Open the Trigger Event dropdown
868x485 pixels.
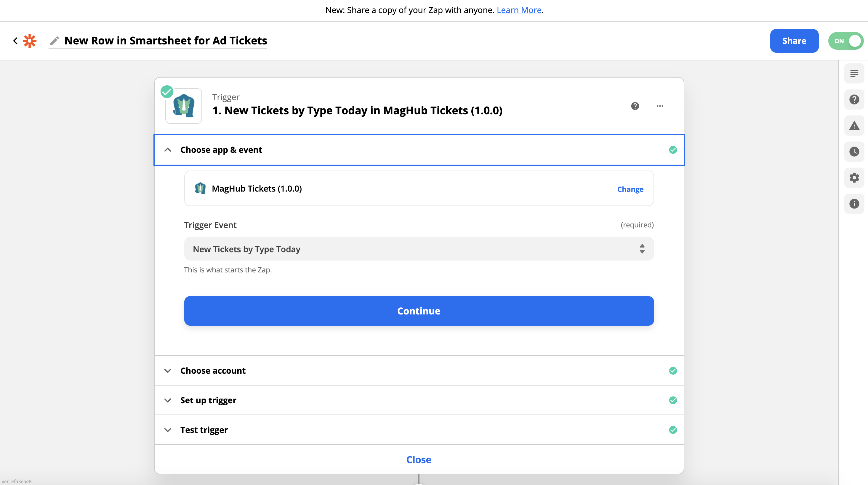coord(419,249)
